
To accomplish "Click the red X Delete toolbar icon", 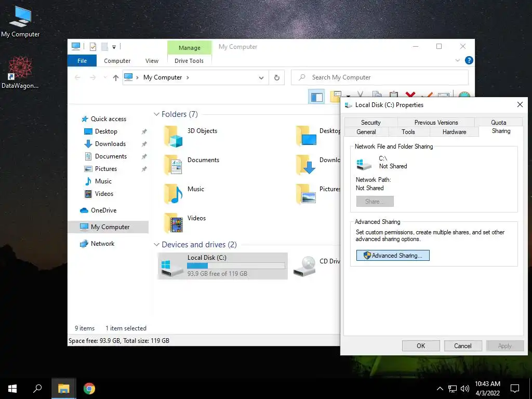I will coord(410,95).
